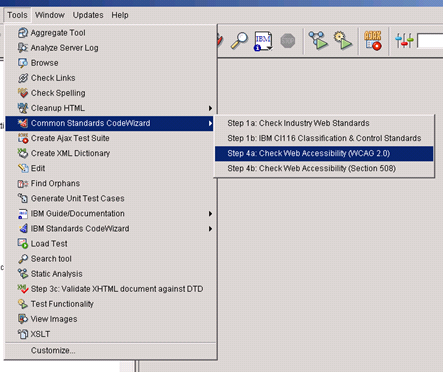Select Step 1b: IBM CI116 Classification & Control Standards
Viewport: 443px width, 372px height.
[x=324, y=138]
